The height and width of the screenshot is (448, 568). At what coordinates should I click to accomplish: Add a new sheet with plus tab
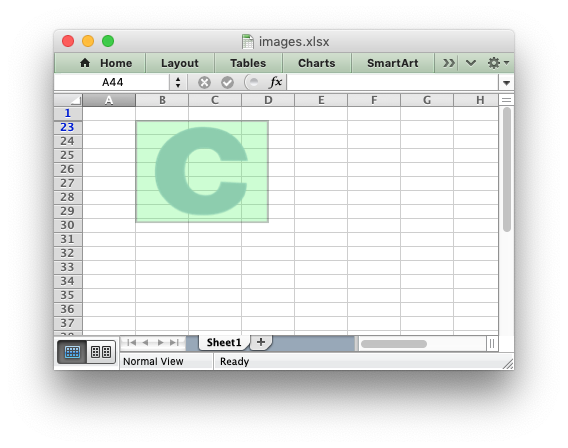click(261, 342)
